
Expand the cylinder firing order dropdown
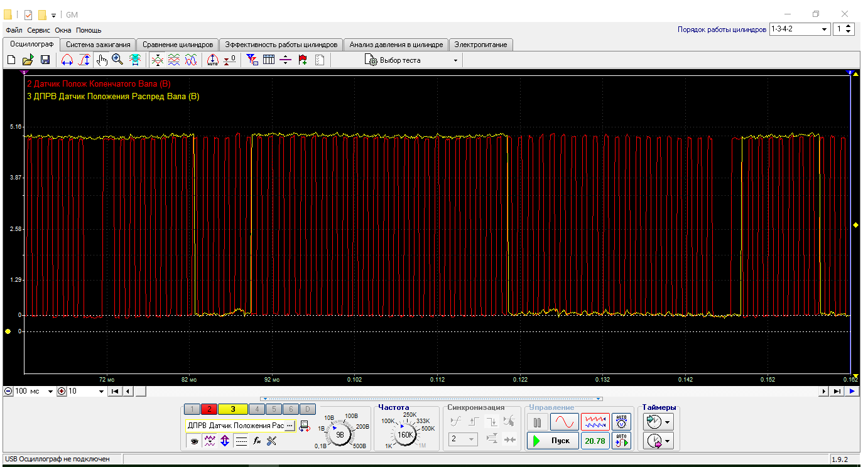point(825,30)
